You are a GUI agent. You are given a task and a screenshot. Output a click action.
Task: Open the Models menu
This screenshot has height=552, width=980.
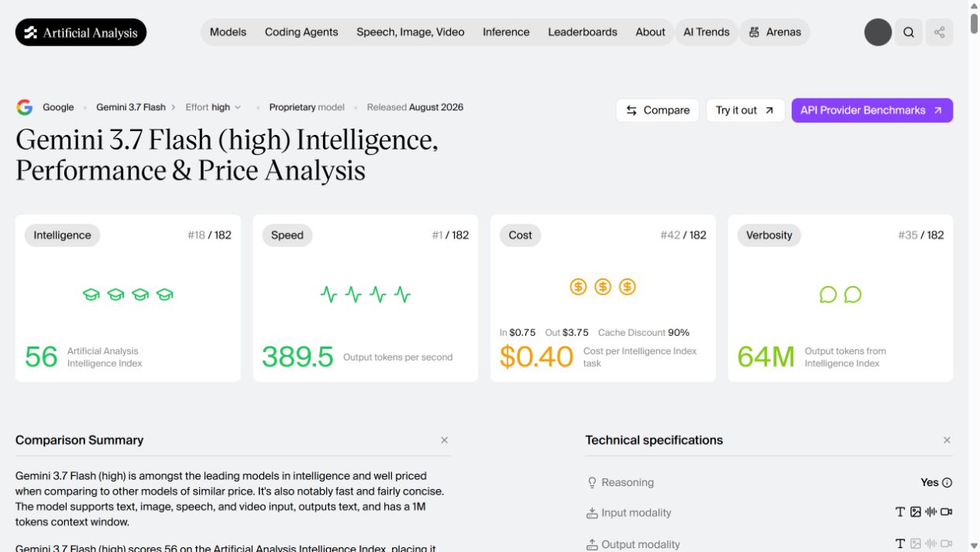pyautogui.click(x=228, y=33)
